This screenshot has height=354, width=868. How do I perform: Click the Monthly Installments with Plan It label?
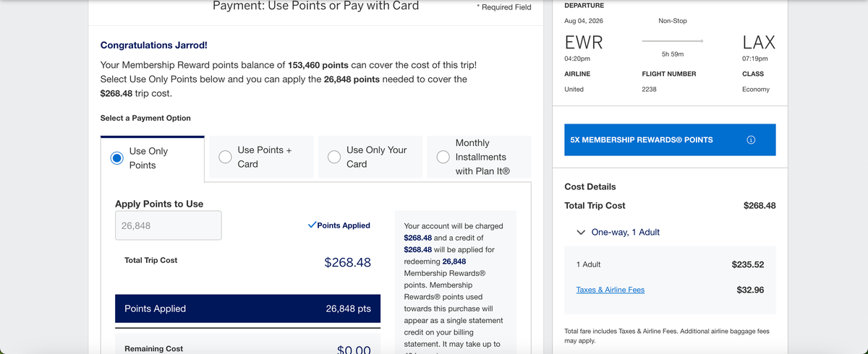[482, 157]
